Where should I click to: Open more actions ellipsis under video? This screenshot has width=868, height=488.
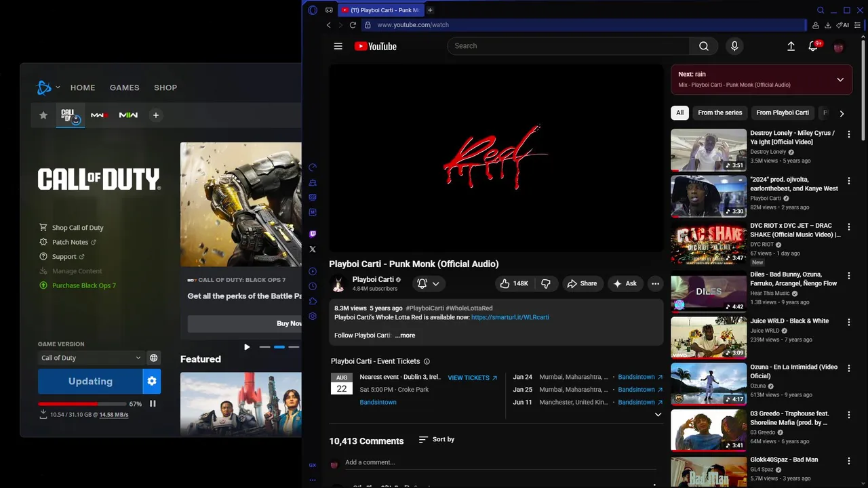[655, 283]
